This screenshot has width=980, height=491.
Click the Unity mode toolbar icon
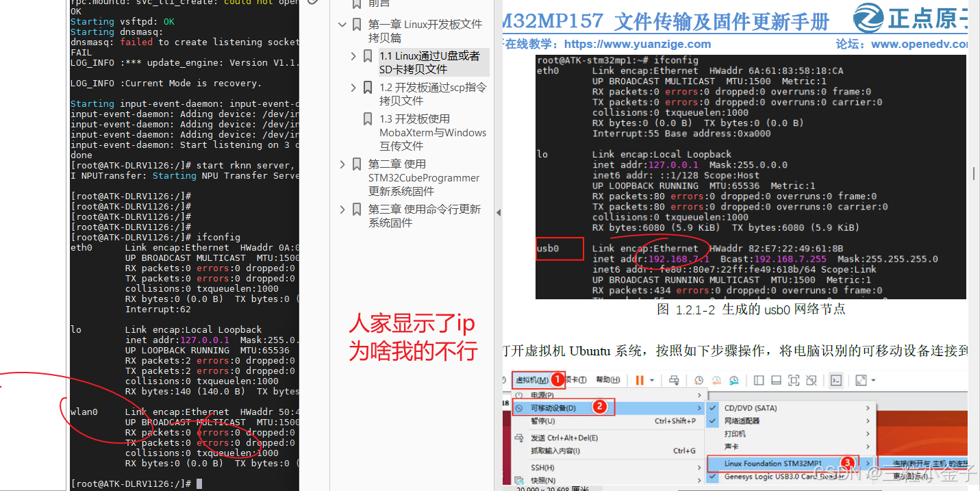coord(812,380)
